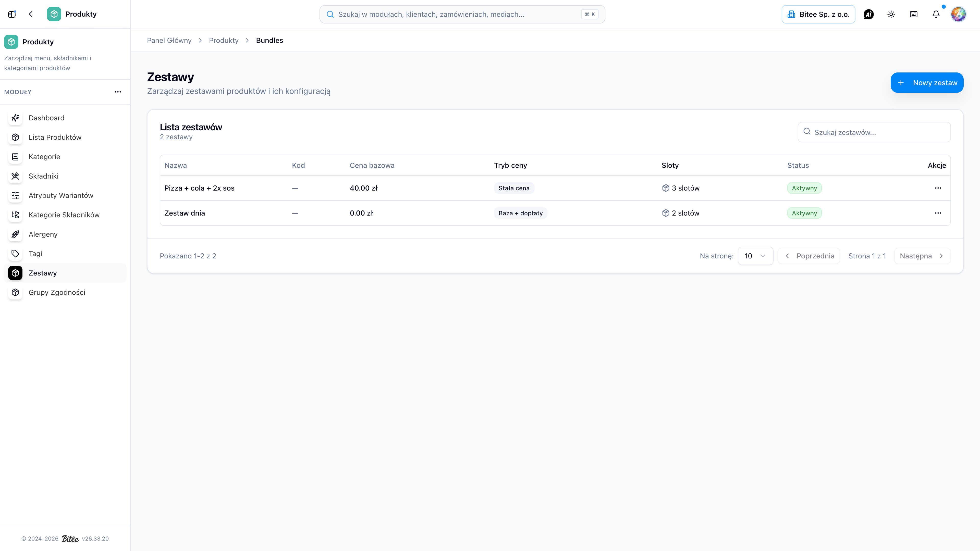
Task: Click the back arrow in header
Action: click(31, 14)
